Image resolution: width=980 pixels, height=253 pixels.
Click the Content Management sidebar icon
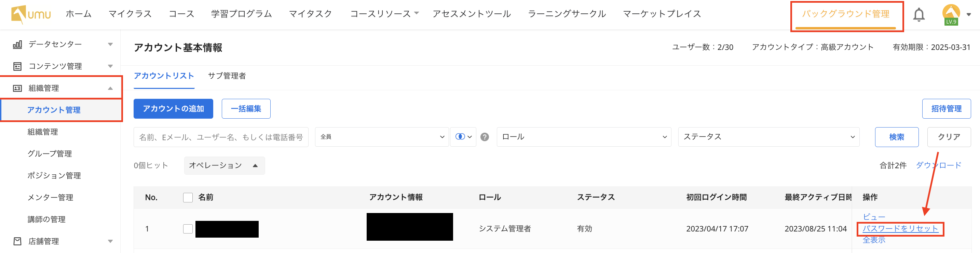17,67
